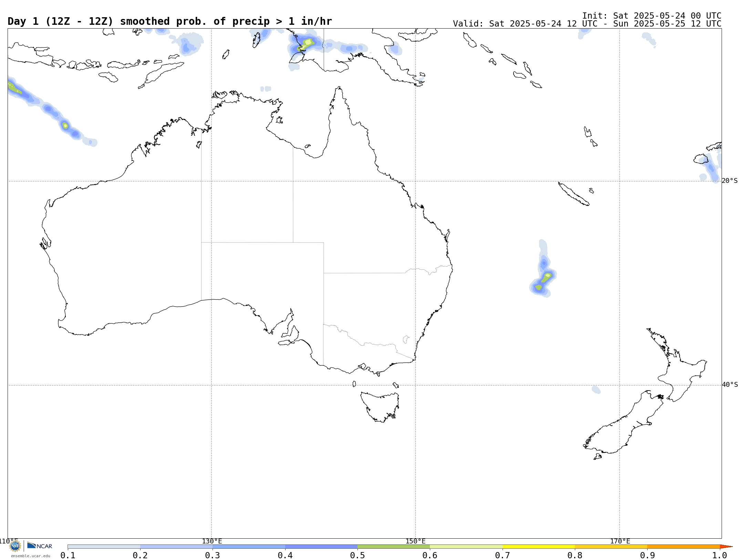This screenshot has width=744, height=560.
Task: Click the NSF logo emblem
Action: [x=15, y=546]
